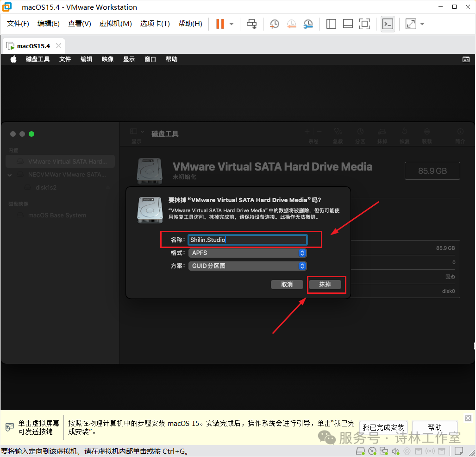Open the 查看(V) menu
This screenshot has width=476, height=457.
coord(80,23)
